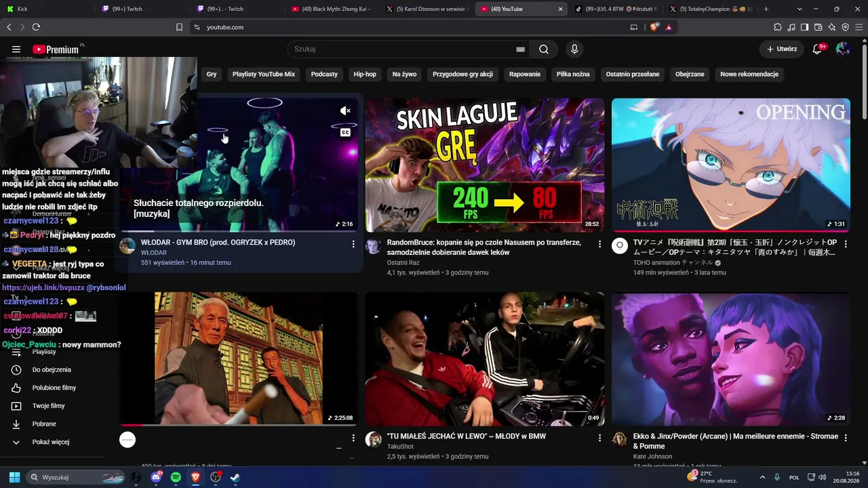Filter by Przygodowe gry akcji

[462, 74]
